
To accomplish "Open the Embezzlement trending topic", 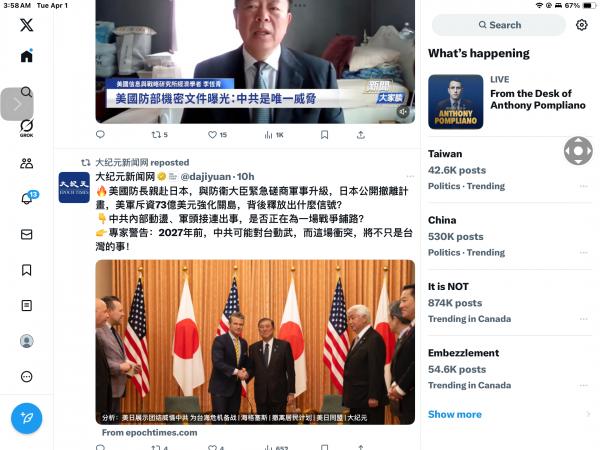I will point(510,369).
